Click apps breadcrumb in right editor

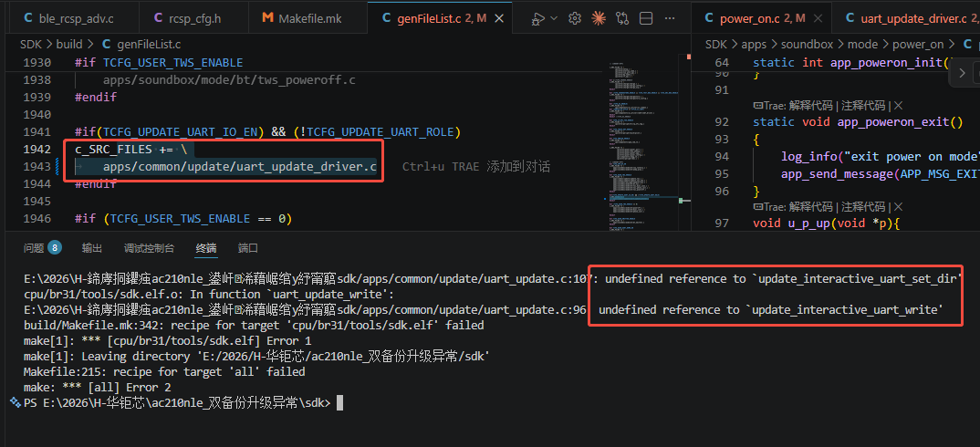pos(754,45)
